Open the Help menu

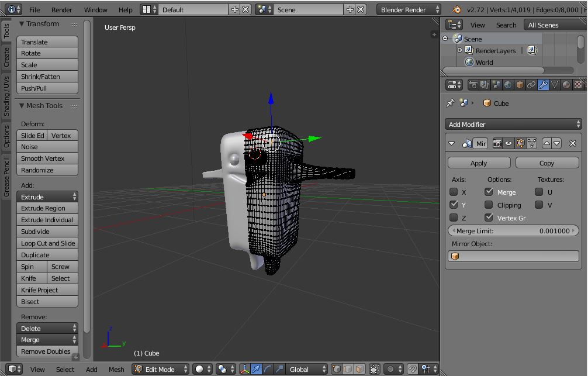pos(125,10)
